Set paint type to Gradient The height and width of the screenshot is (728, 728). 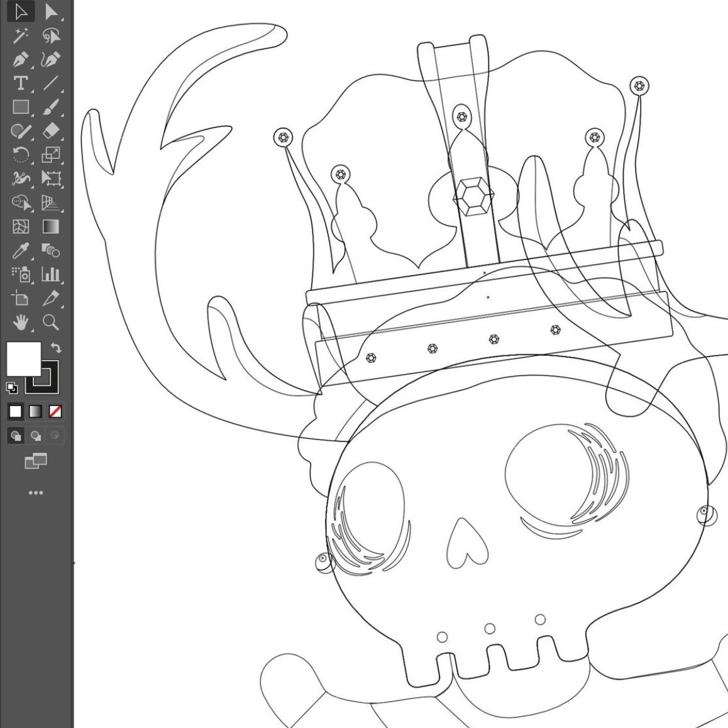[x=36, y=411]
